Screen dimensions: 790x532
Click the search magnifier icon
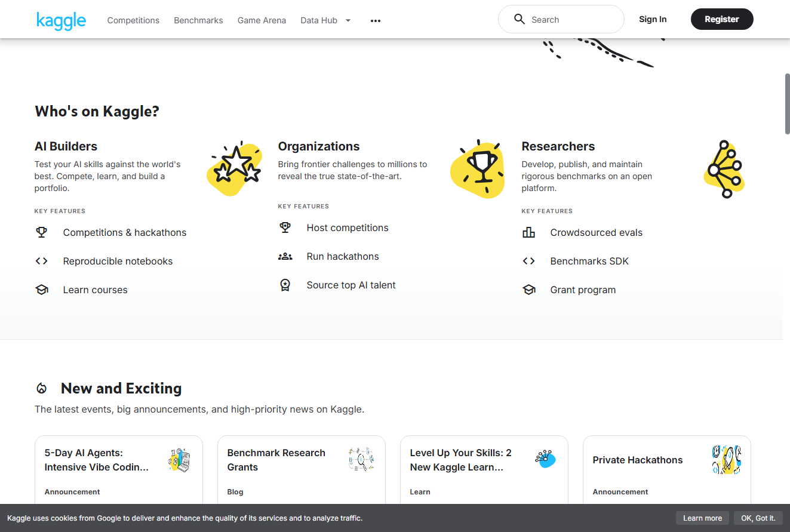(520, 19)
